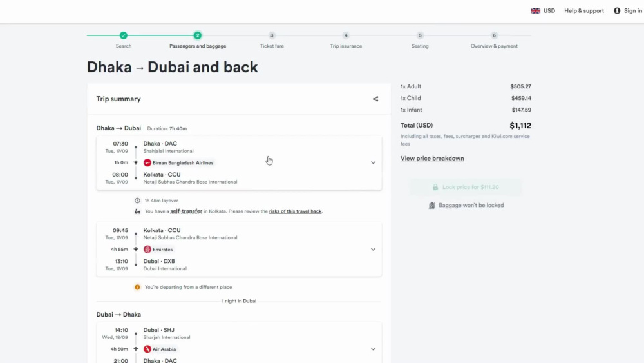Click the plane icon beside 4h 55m flight
This screenshot has height=363, width=644.
click(x=135, y=249)
